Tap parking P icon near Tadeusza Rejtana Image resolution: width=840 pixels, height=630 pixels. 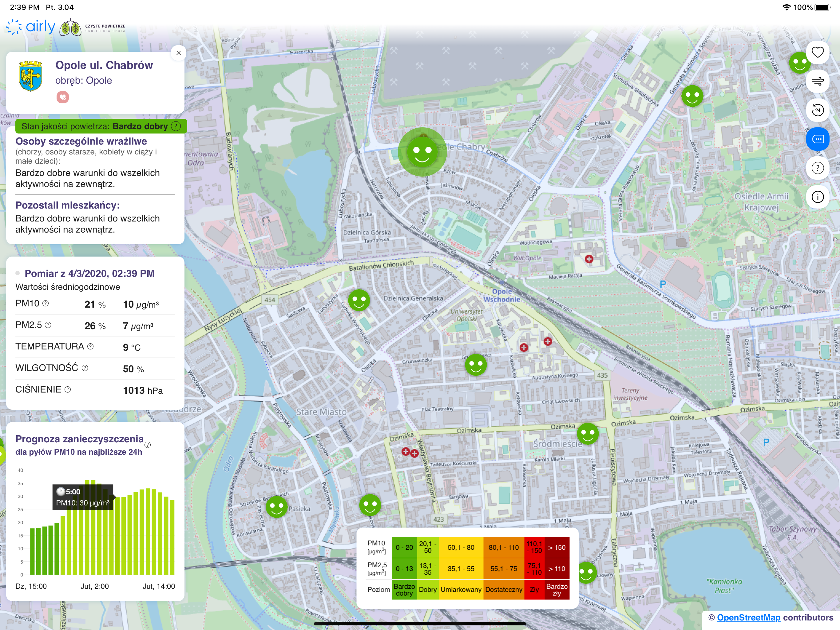pyautogui.click(x=766, y=442)
